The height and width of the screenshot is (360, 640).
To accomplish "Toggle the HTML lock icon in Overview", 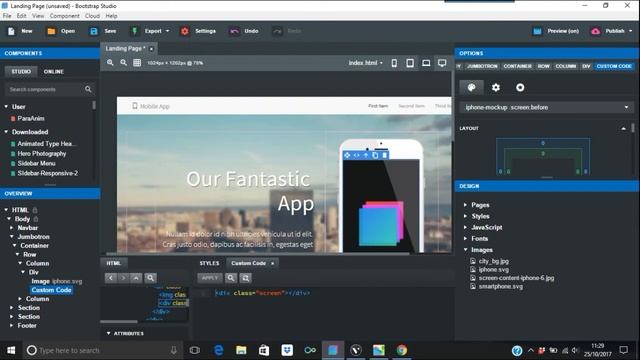I will coord(35,210).
